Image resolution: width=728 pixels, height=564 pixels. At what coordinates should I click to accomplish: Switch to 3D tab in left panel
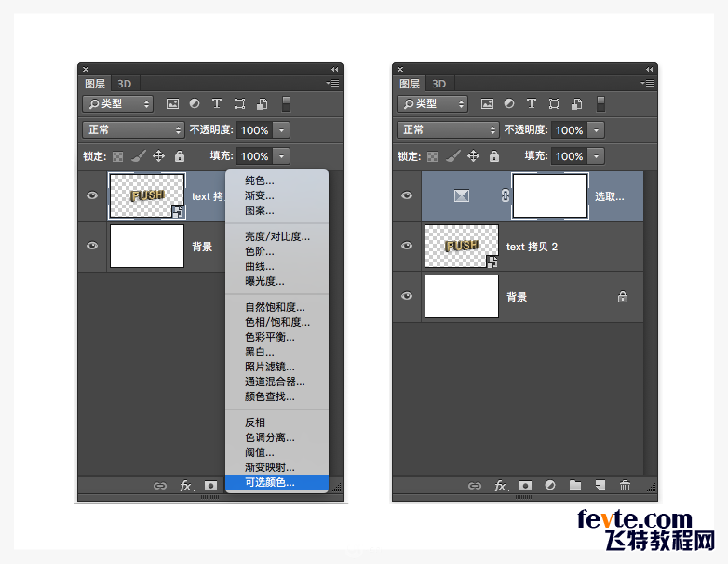pyautogui.click(x=125, y=84)
